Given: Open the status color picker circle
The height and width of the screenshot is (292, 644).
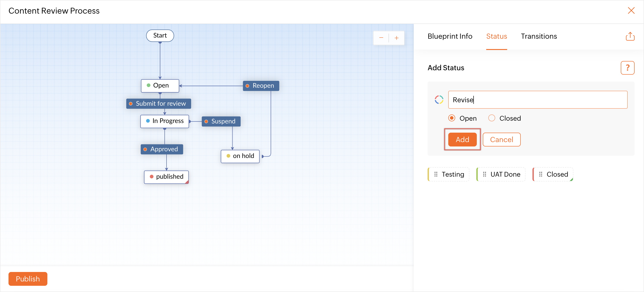Looking at the screenshot, I should [x=439, y=99].
